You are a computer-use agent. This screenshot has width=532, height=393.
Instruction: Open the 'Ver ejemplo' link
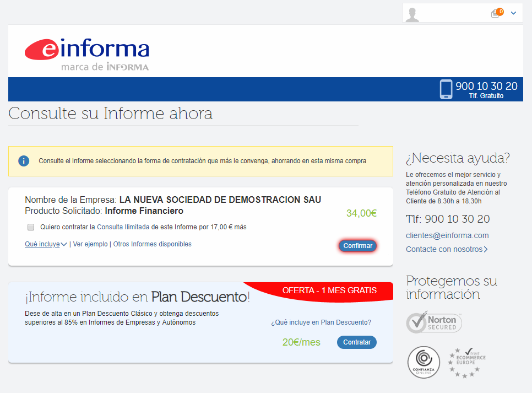pyautogui.click(x=90, y=244)
